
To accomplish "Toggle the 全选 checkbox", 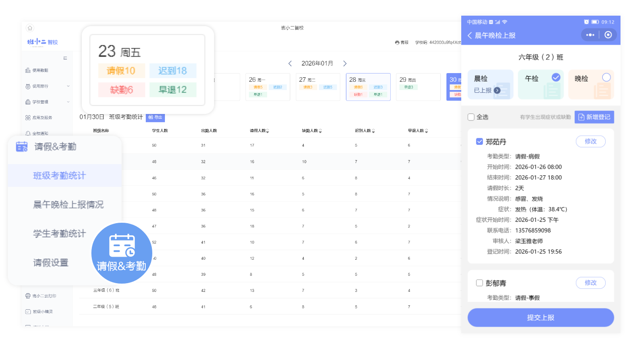I will point(471,117).
